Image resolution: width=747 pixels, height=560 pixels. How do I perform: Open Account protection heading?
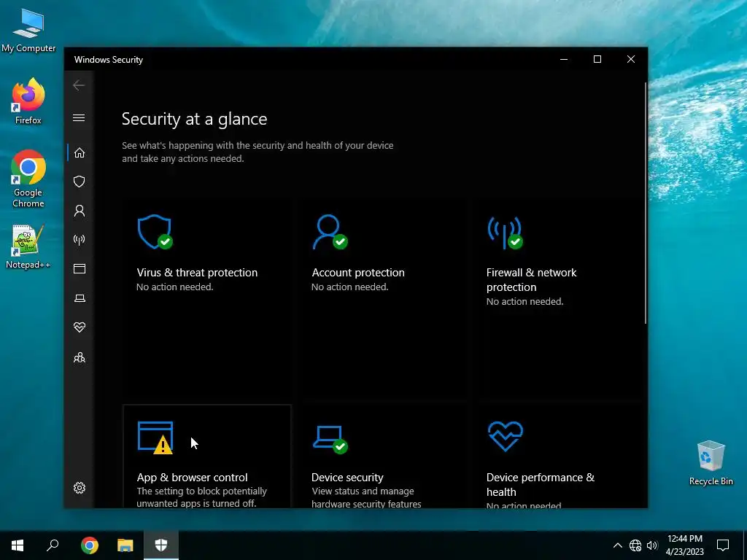coord(358,273)
